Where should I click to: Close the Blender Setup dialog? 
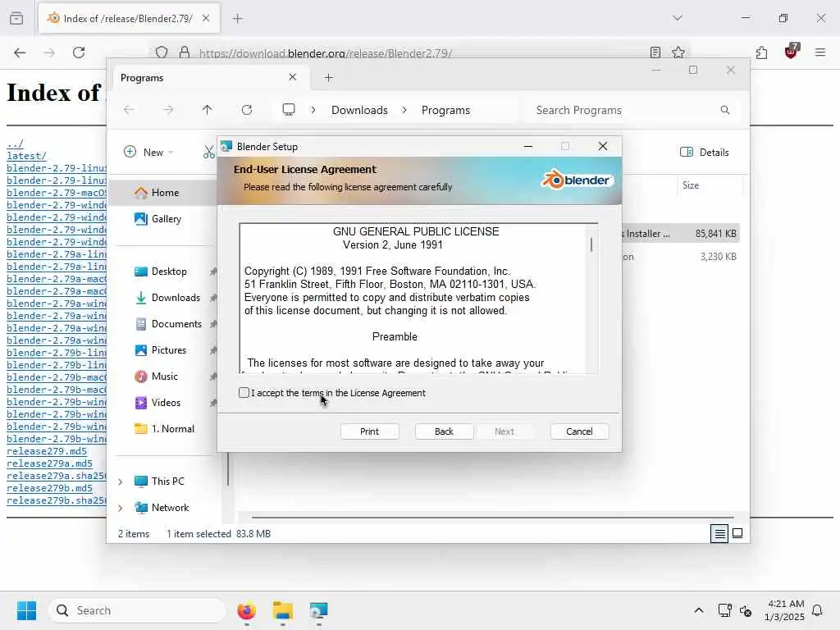tap(603, 146)
